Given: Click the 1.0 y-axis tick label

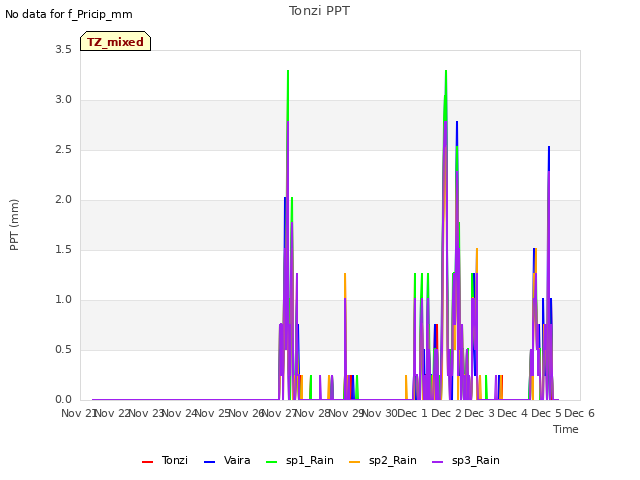Looking at the screenshot, I should pyautogui.click(x=63, y=300).
